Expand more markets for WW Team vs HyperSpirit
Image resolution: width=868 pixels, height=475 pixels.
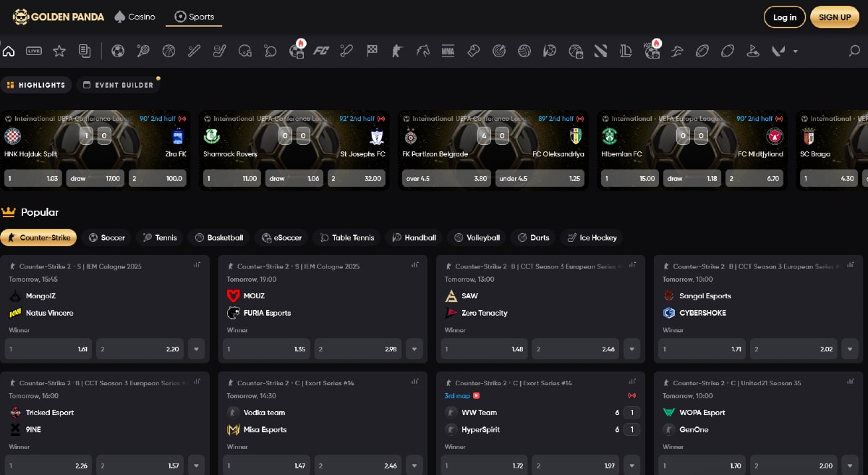tap(632, 466)
